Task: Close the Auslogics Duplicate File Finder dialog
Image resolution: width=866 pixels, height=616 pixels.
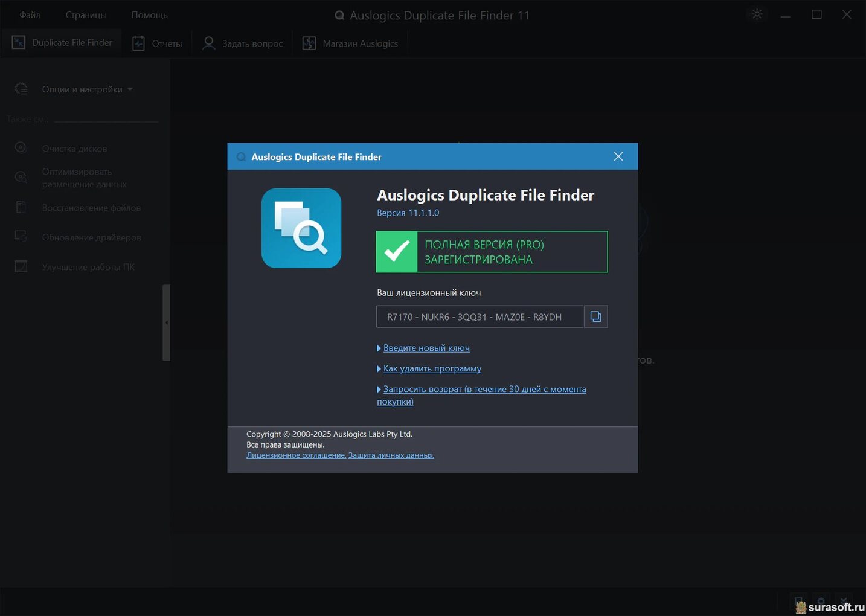Action: 618,156
